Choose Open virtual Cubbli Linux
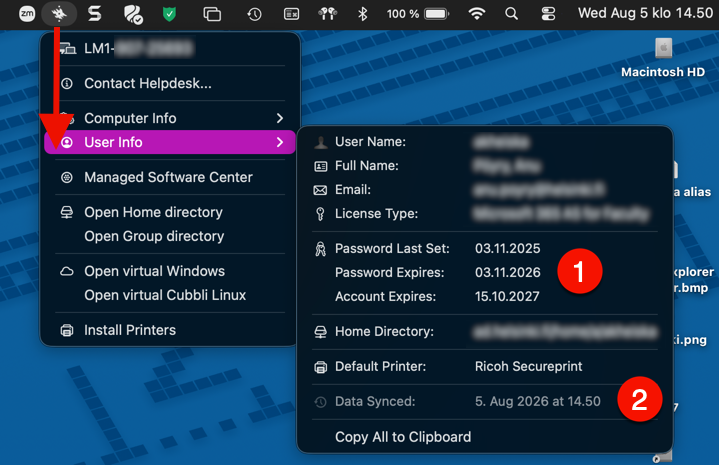 [x=170, y=295]
